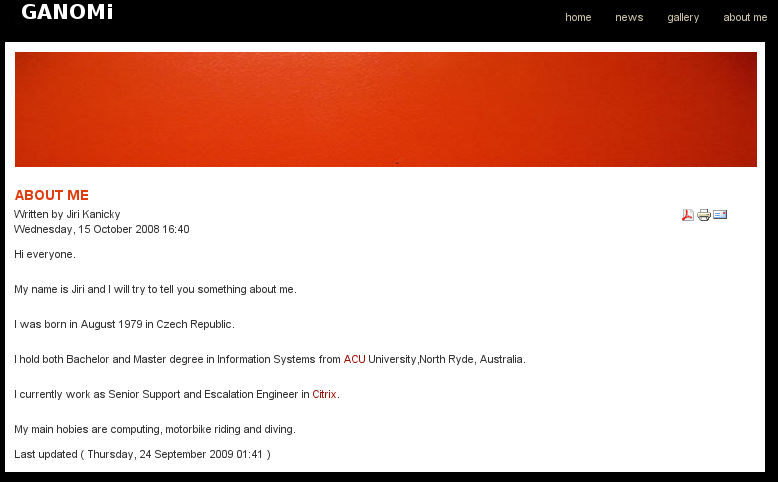The image size is (778, 482).
Task: Open the news menu item
Action: click(629, 17)
